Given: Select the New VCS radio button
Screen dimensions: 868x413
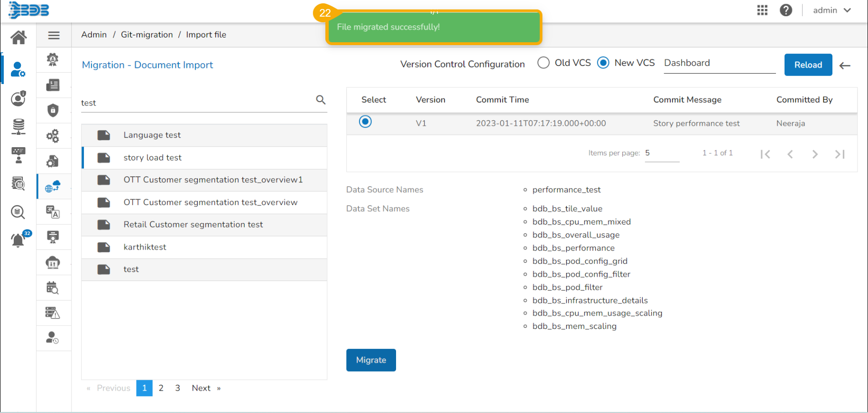Looking at the screenshot, I should [603, 63].
